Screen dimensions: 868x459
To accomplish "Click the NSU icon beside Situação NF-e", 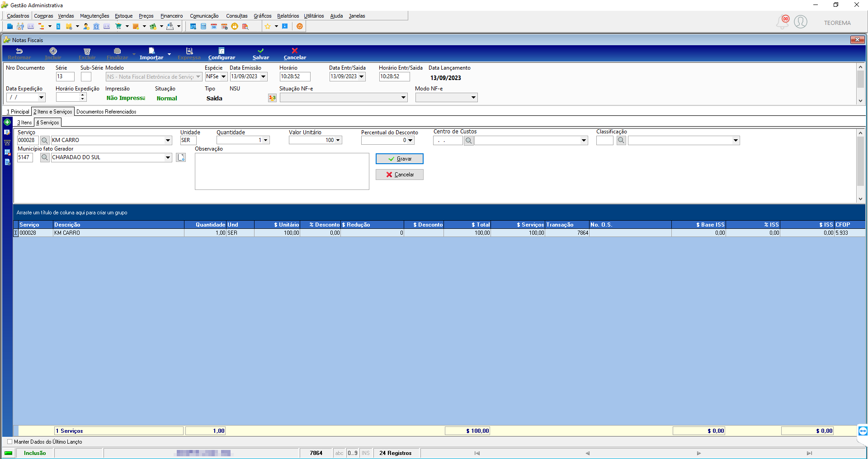I will (272, 98).
